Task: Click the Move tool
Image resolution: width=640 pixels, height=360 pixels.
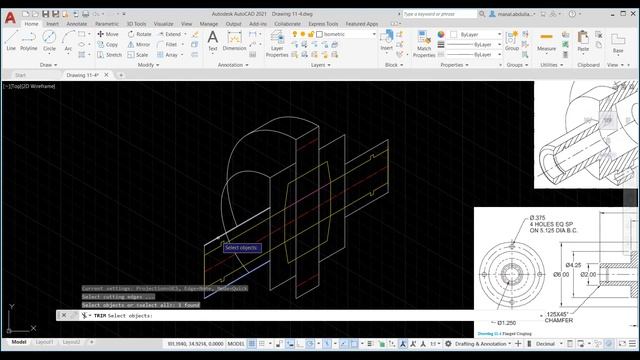Action: coord(108,34)
